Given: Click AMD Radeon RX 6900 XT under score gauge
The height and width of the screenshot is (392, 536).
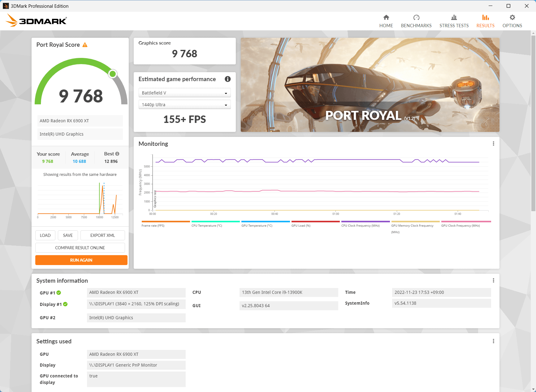Looking at the screenshot, I should point(80,121).
